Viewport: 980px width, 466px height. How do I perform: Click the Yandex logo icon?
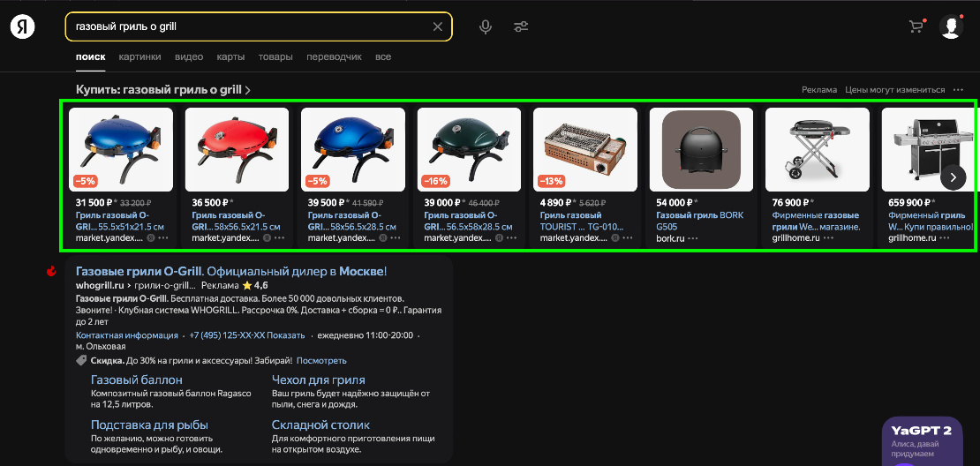coord(23,27)
